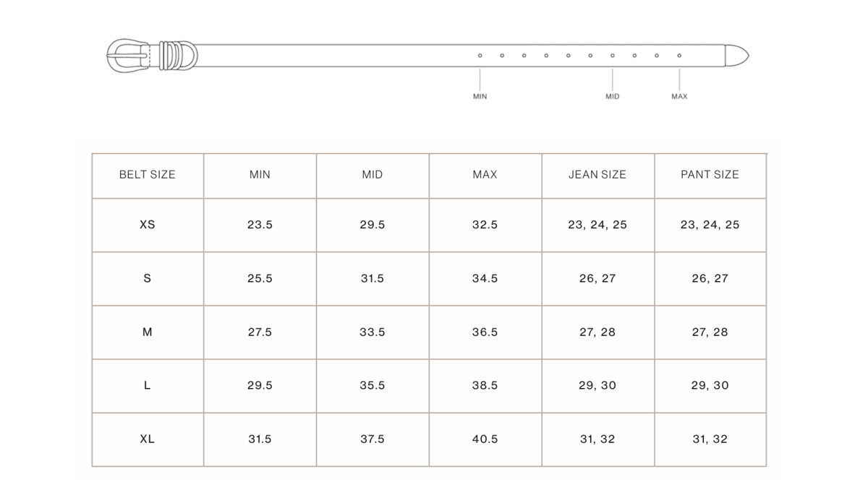Viewport: 868px width, 490px height.
Task: Select the XL belt size row label
Action: 148,439
